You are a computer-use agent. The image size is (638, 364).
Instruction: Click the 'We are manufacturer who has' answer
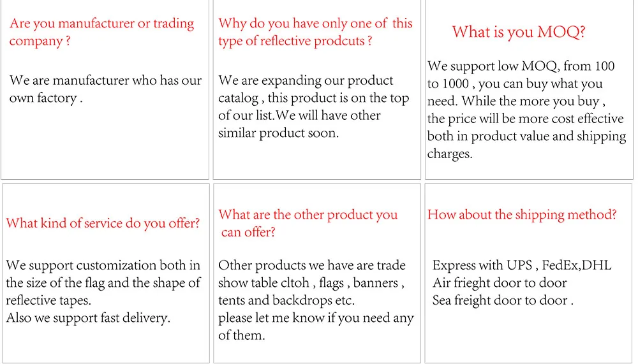click(x=105, y=89)
